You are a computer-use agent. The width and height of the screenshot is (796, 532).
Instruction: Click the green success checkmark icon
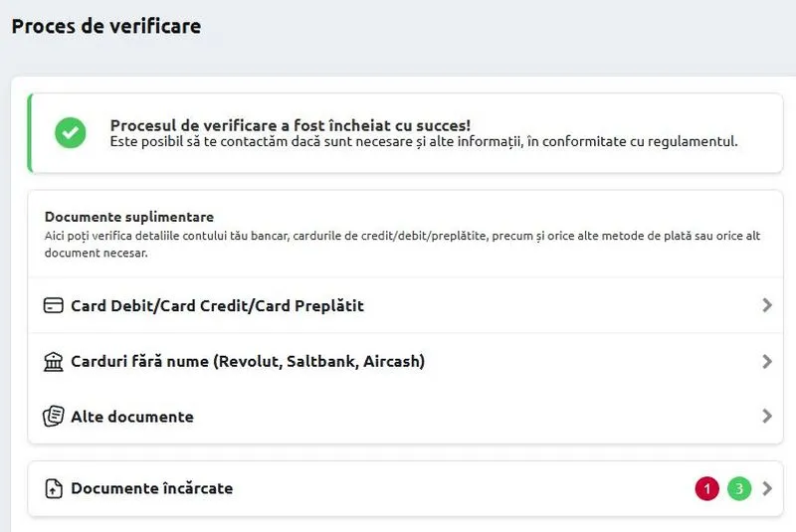[70, 133]
